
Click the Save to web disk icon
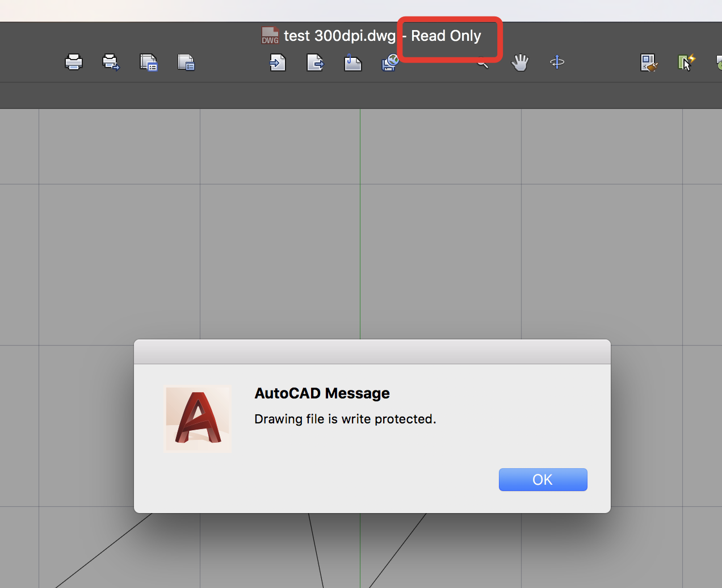coord(390,62)
